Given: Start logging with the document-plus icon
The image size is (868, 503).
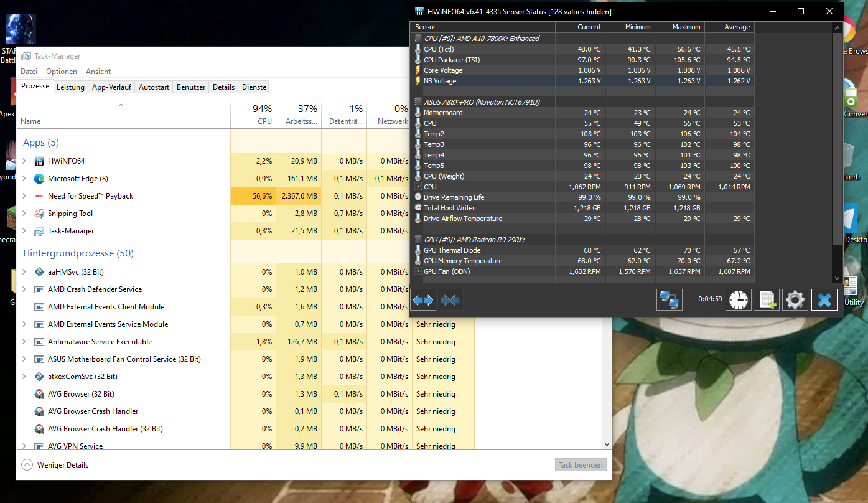Looking at the screenshot, I should pos(767,300).
